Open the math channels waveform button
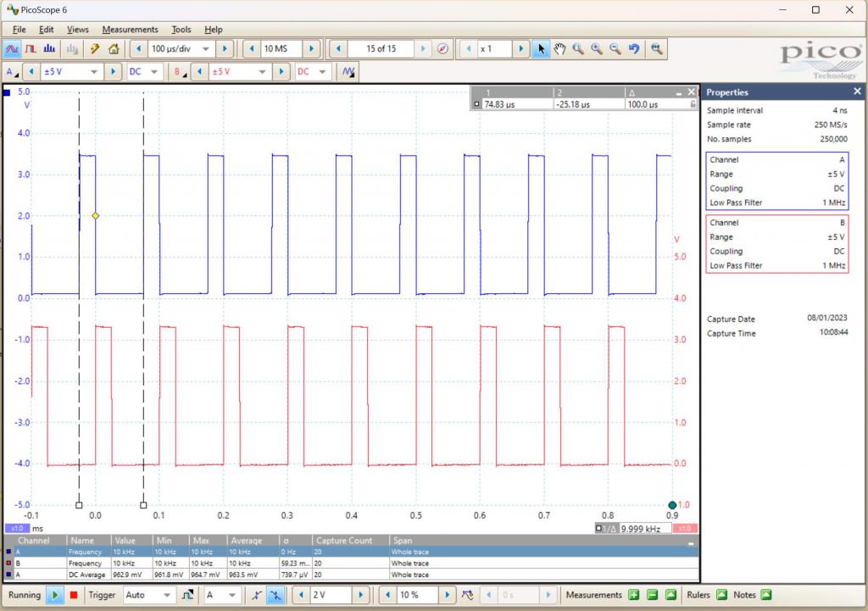 click(348, 72)
